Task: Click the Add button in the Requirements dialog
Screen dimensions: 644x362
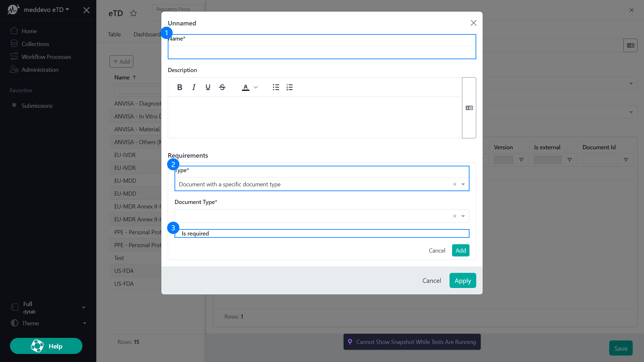Action: 460,250
